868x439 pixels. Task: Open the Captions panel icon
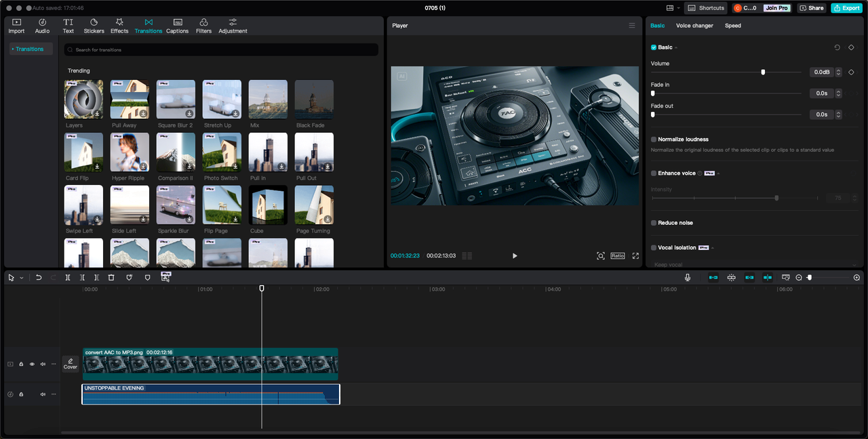177,26
